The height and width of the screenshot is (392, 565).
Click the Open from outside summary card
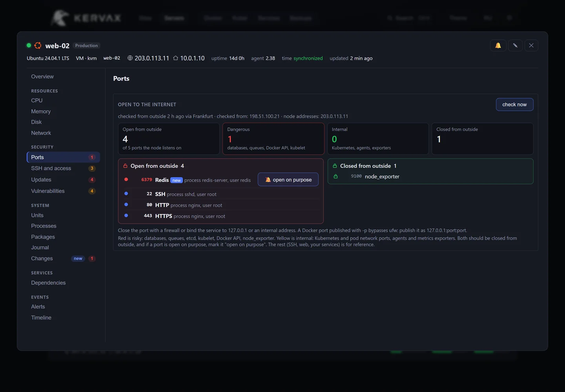pos(169,139)
